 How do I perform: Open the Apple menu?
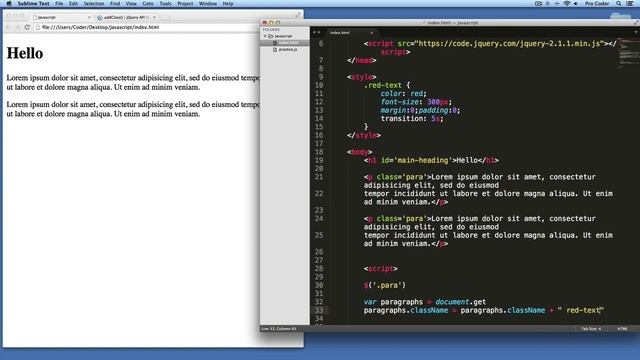click(x=9, y=3)
